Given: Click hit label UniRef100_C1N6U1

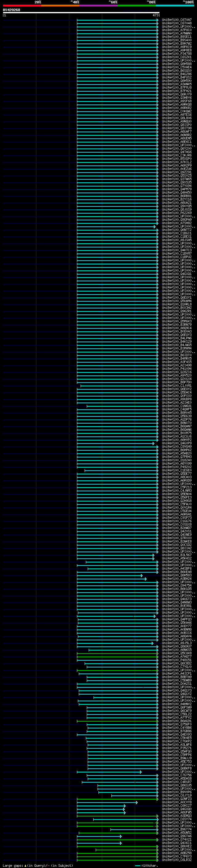Looking at the screenshot, I should [176, 406].
